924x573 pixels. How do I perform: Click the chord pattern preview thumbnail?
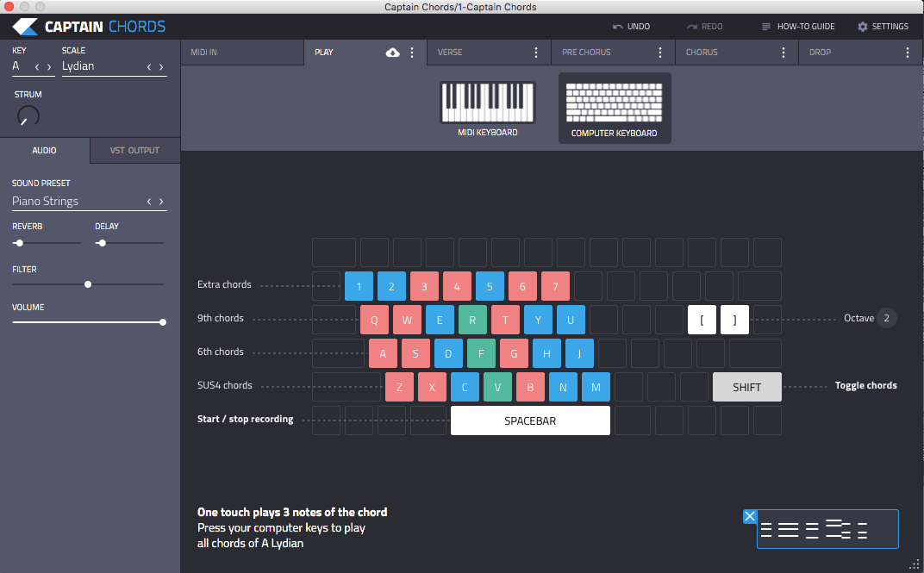(828, 529)
